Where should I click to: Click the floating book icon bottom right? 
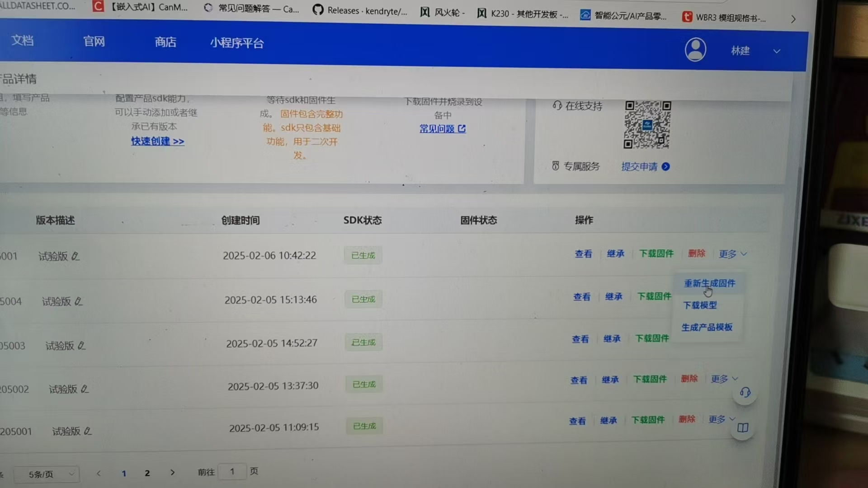click(x=742, y=428)
